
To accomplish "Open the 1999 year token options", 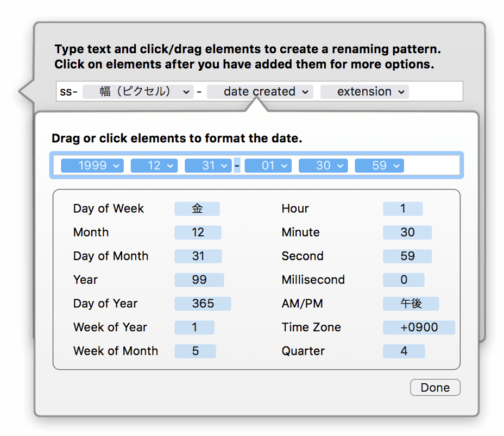I will [x=92, y=166].
